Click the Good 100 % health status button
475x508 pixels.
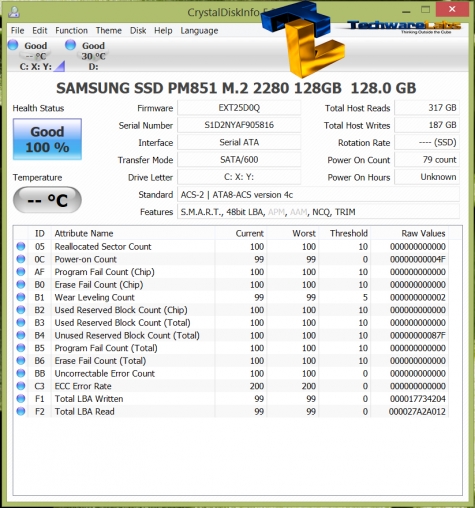[x=47, y=139]
